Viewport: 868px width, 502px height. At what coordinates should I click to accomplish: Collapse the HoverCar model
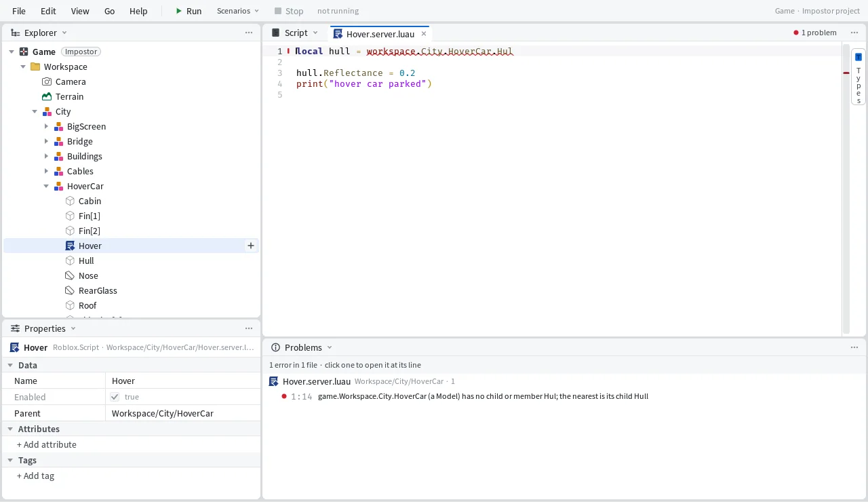[x=46, y=186]
